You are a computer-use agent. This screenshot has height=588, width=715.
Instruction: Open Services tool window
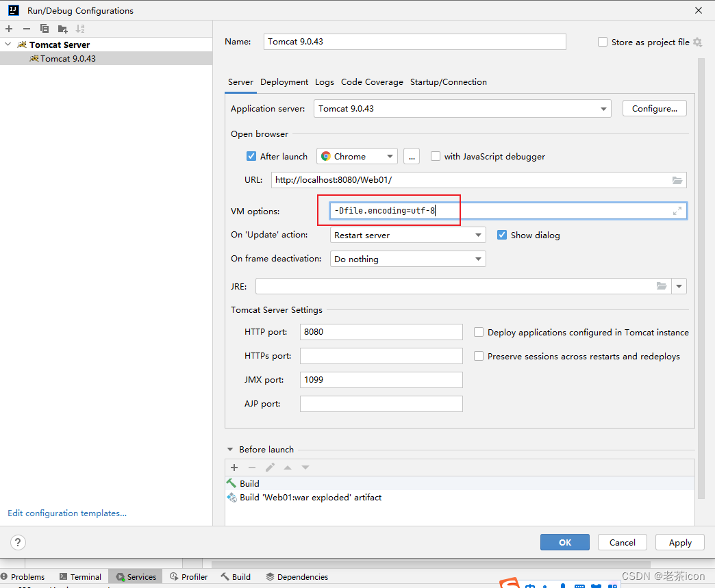136,576
